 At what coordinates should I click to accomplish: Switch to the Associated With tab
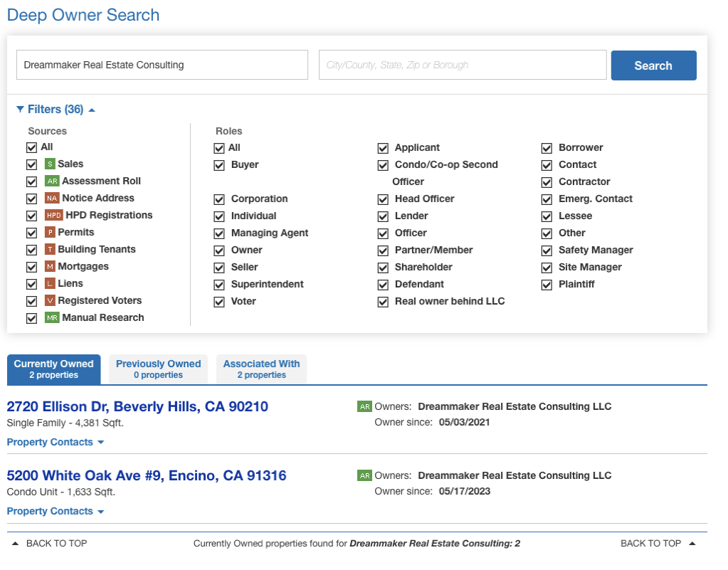(x=261, y=369)
